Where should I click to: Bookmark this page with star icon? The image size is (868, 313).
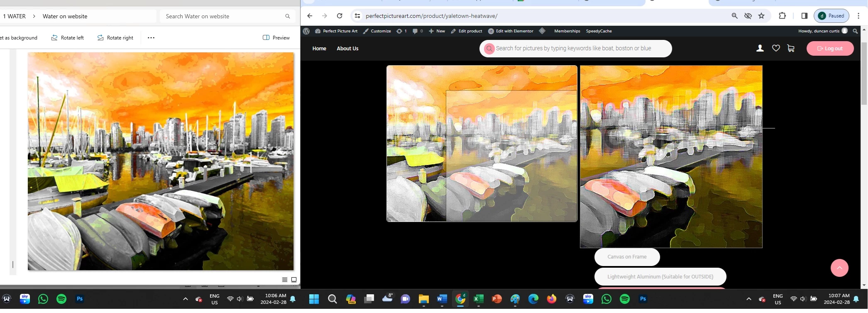[761, 16]
